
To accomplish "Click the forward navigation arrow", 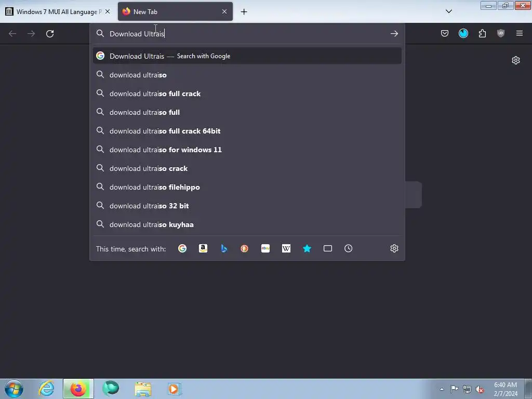I will tap(31, 34).
